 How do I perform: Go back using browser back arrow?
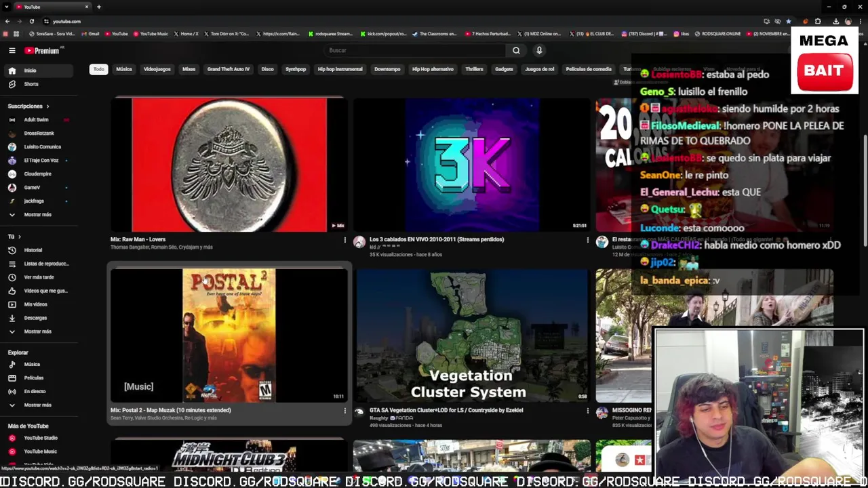pos(7,21)
